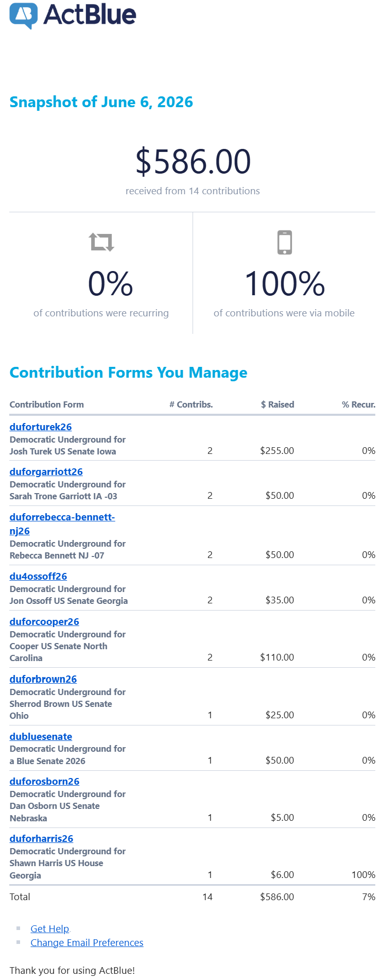Open the duforturek26 contribution form
Image resolution: width=382 pixels, height=980 pixels.
coord(41,427)
